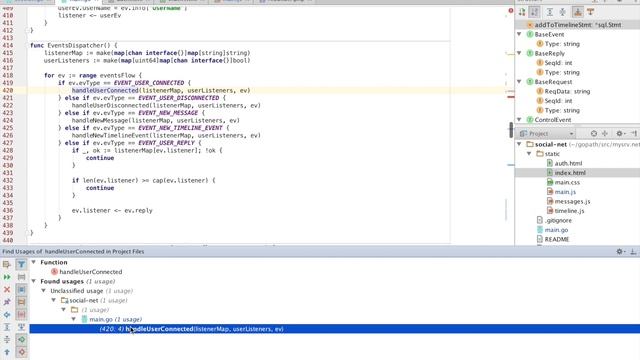Hide the Find Usages panel
640x360 pixels.
pos(633,252)
